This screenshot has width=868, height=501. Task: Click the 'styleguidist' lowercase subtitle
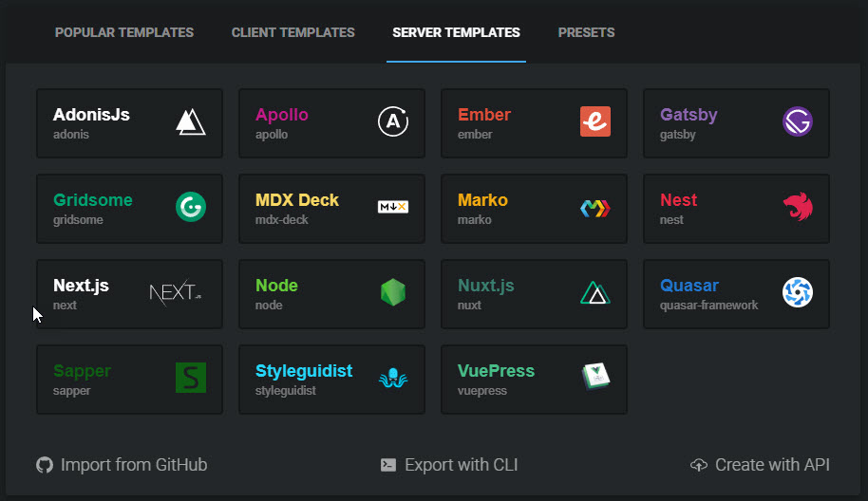click(285, 391)
